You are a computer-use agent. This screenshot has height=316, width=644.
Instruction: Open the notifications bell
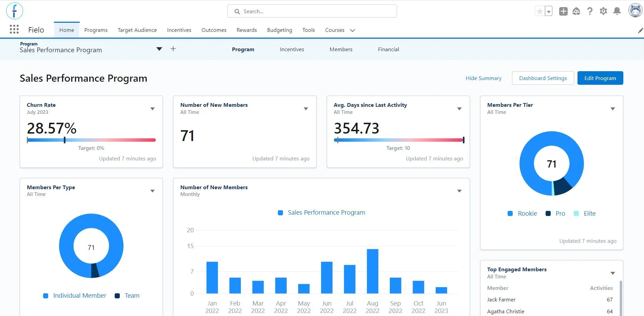coord(617,11)
